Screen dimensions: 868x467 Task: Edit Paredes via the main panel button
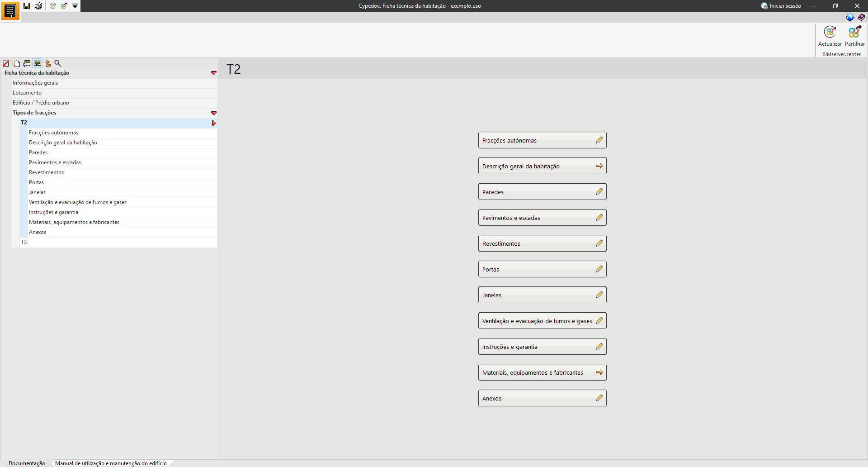tap(542, 192)
